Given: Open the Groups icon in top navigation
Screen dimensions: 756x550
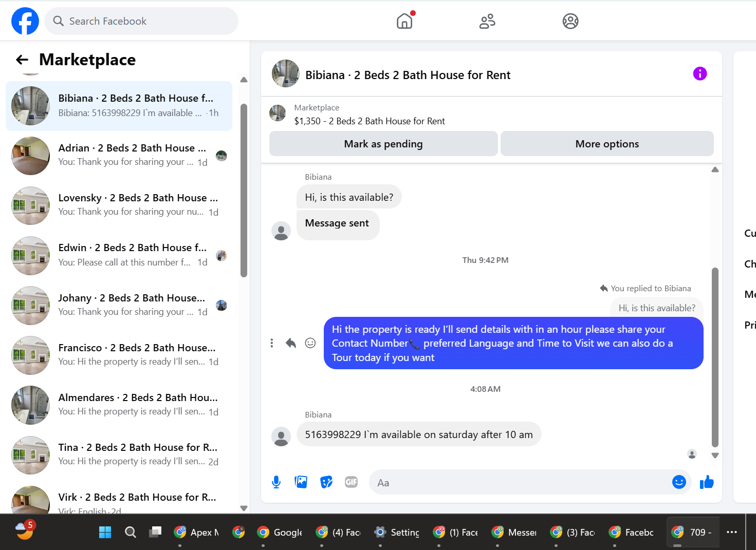Looking at the screenshot, I should point(570,21).
